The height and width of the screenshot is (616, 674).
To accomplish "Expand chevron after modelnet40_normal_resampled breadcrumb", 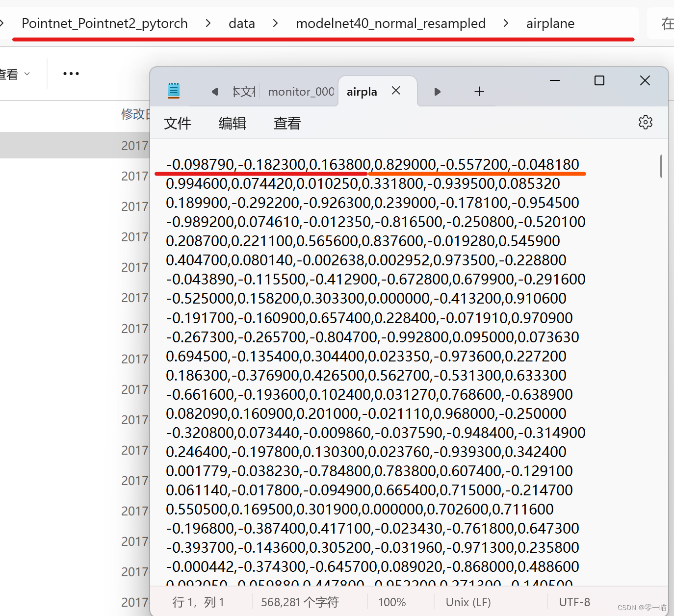I will 506,23.
